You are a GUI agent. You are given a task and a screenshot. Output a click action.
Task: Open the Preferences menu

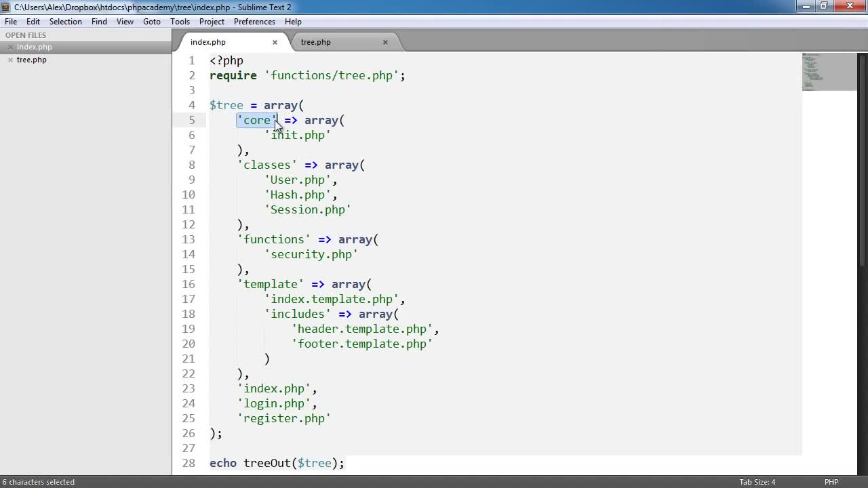pyautogui.click(x=254, y=22)
